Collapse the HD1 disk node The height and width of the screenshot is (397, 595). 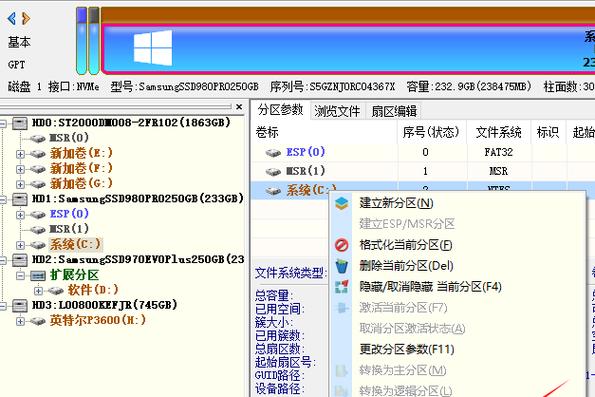[x=3, y=200]
